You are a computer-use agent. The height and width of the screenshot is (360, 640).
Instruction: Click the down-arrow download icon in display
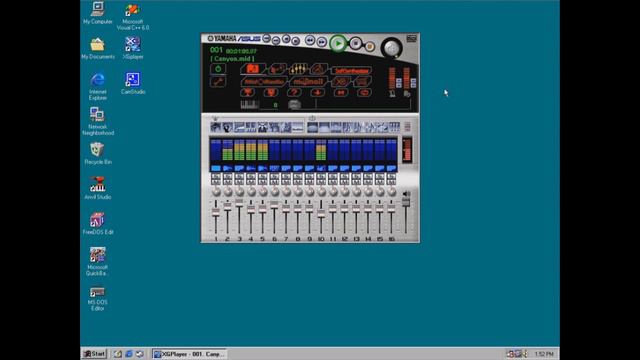[x=317, y=93]
